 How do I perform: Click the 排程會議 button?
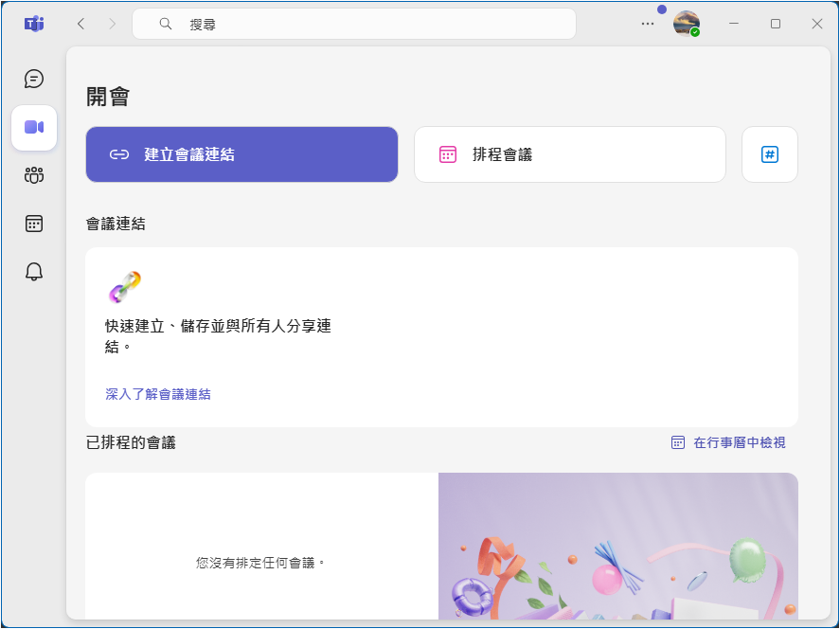click(x=569, y=154)
